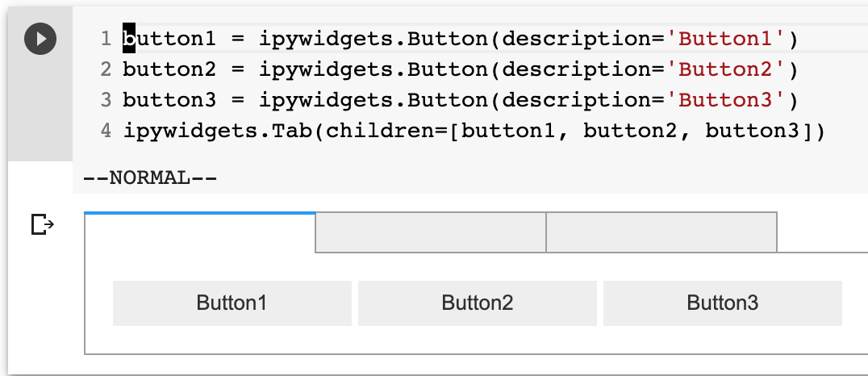This screenshot has width=868, height=376.
Task: Open the third blank tab
Action: [661, 232]
